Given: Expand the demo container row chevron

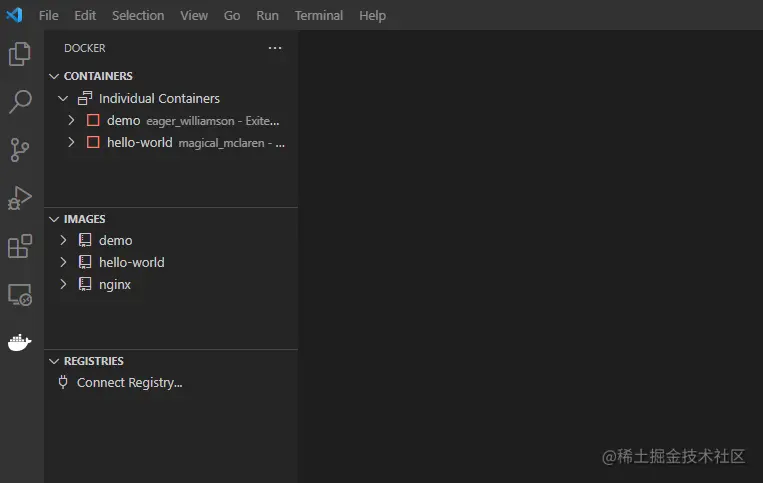Looking at the screenshot, I should coord(71,120).
